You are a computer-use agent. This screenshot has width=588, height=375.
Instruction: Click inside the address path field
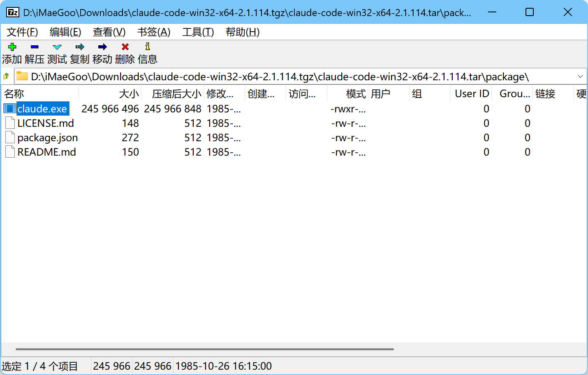288,77
